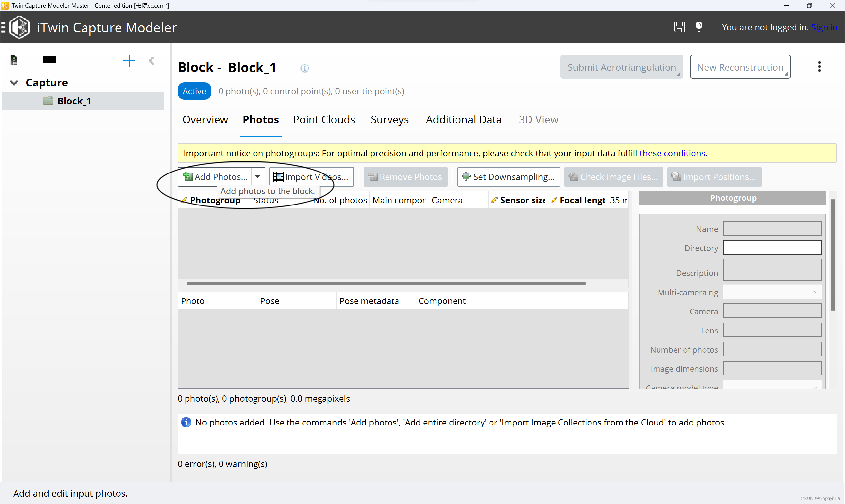Click the iTwin Capture Modeler logo
The height and width of the screenshot is (504, 845).
pos(20,27)
